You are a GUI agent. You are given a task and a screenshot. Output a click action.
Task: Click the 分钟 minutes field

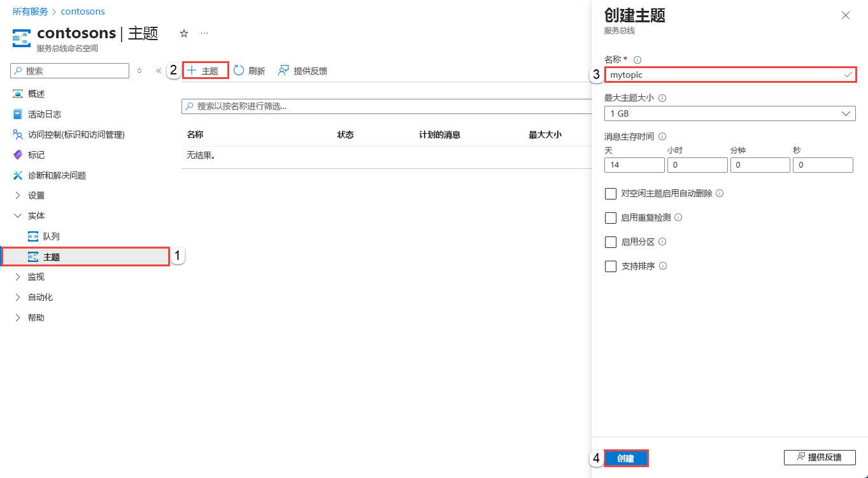pyautogui.click(x=760, y=165)
